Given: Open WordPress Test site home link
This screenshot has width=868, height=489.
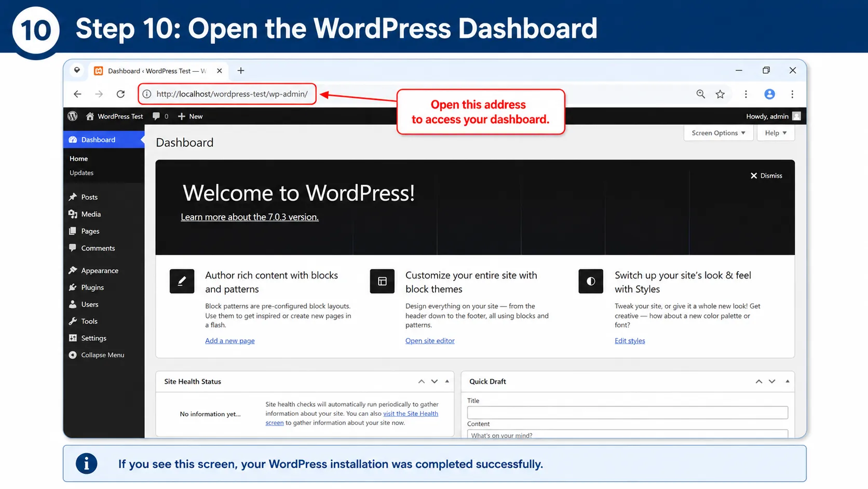Looking at the screenshot, I should (114, 116).
